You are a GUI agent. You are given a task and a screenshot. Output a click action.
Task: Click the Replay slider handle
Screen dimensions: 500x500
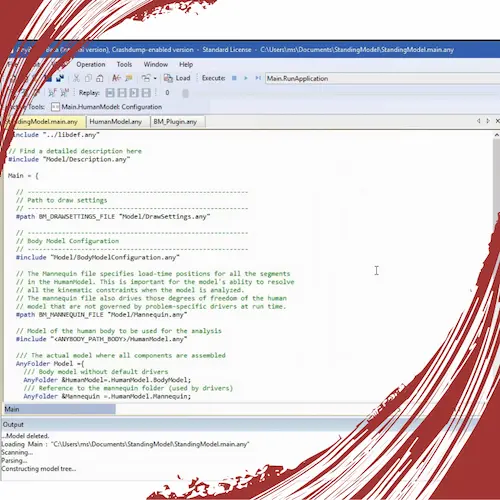point(186,93)
